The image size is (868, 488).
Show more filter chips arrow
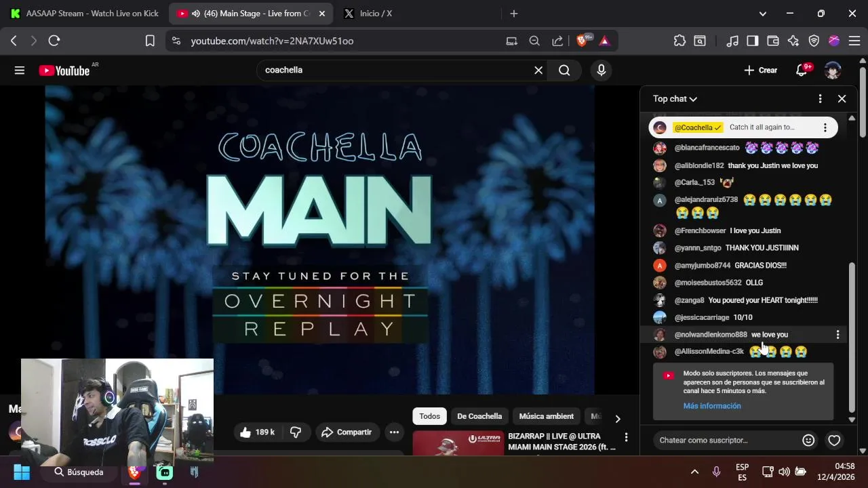[x=617, y=419]
